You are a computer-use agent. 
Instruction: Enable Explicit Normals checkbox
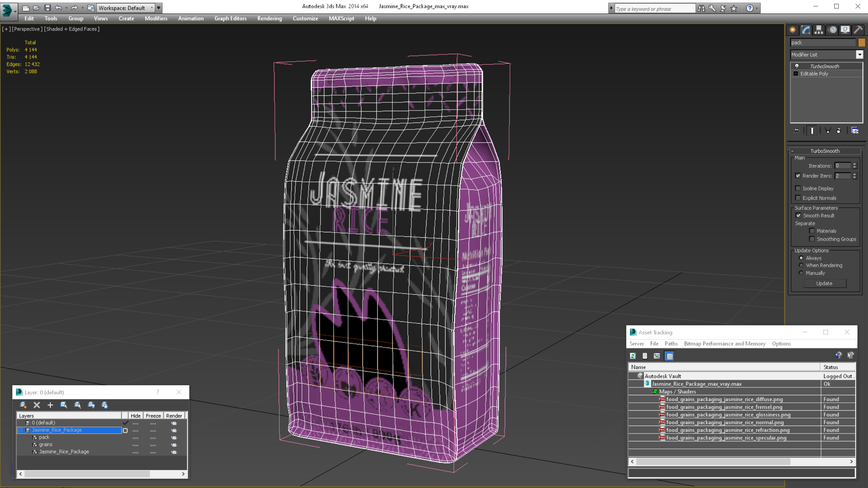(x=798, y=198)
